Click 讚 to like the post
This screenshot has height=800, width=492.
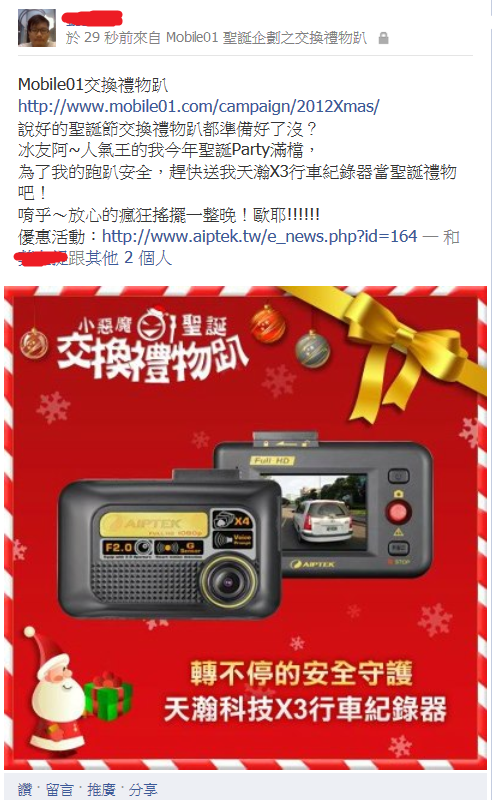coord(24,789)
